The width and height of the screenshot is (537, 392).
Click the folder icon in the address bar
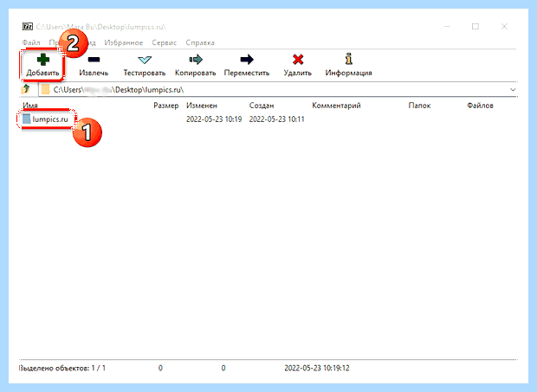45,90
